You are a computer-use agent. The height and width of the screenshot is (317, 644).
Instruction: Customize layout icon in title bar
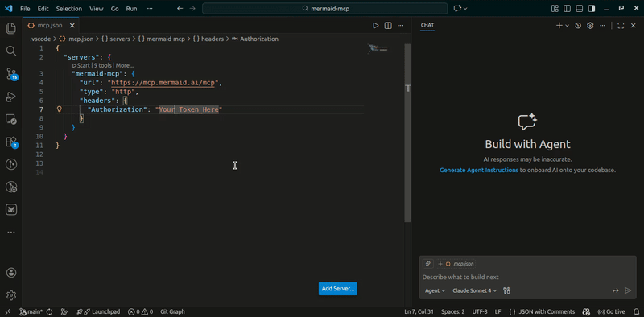(x=555, y=8)
